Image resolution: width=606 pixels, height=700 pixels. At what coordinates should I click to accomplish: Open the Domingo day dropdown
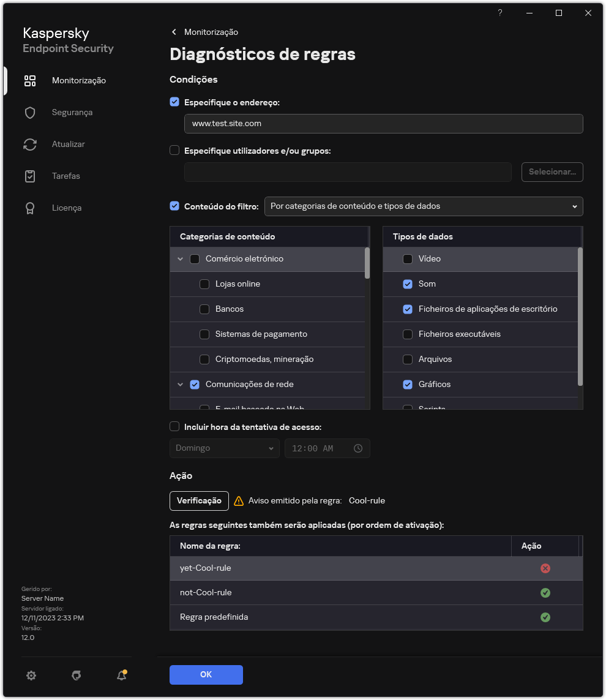click(x=224, y=448)
